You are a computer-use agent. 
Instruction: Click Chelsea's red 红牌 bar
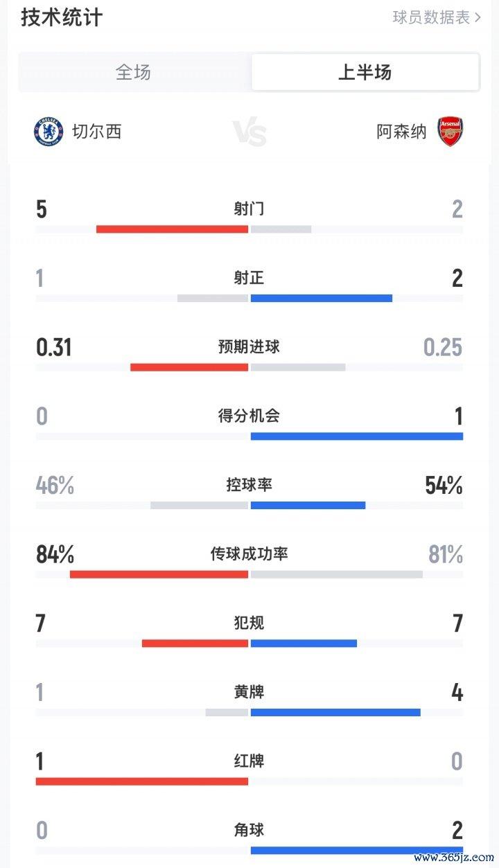click(141, 781)
